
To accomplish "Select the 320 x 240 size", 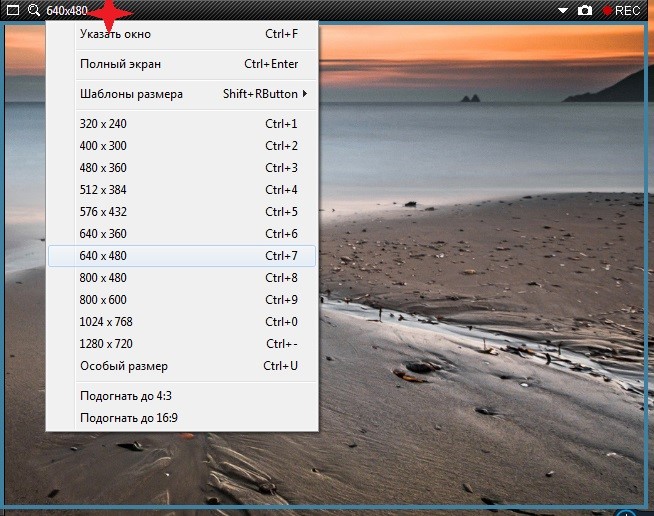I will 182,124.
